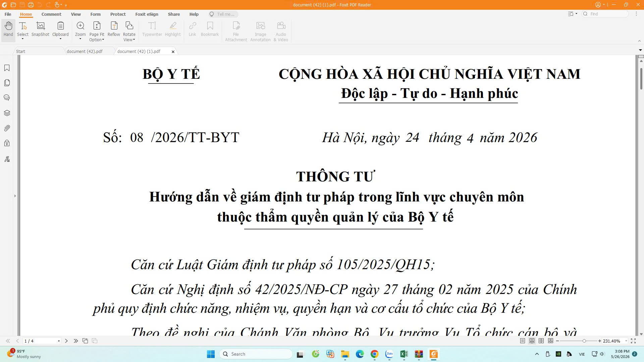Screen dimensions: 644x362
Task: Expand the Rotate View dropdown arrow
Action: click(134, 40)
